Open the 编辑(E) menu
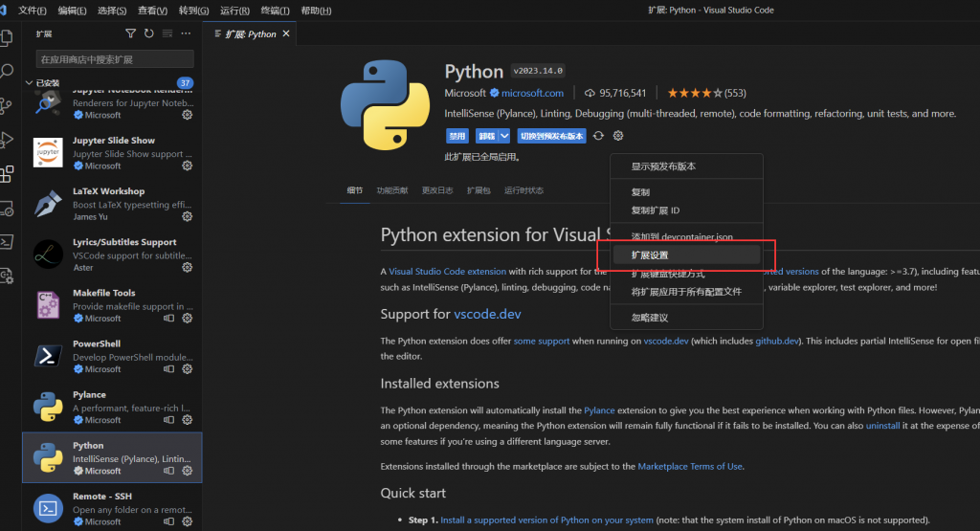Viewport: 980px width, 531px height. [x=72, y=11]
